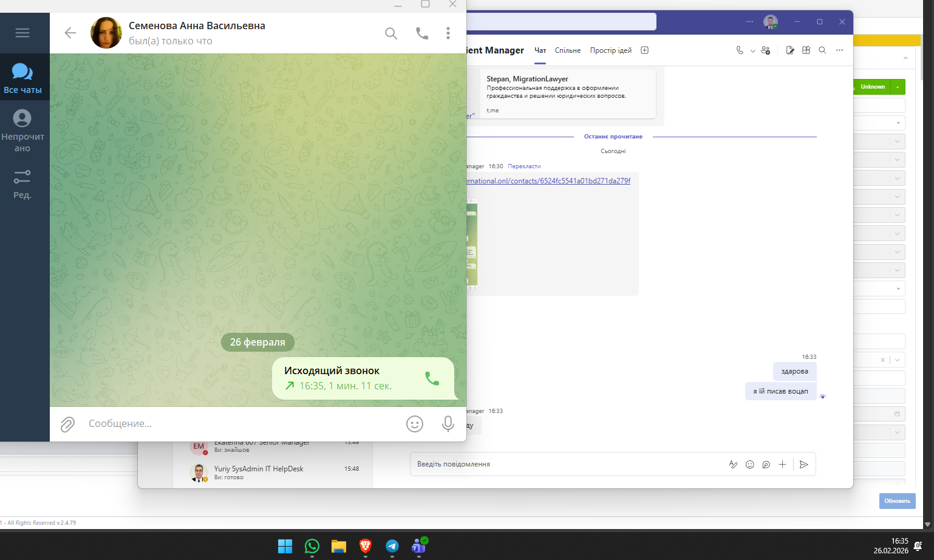934x560 pixels.
Task: Open Teams plus actions menu
Action: [783, 464]
